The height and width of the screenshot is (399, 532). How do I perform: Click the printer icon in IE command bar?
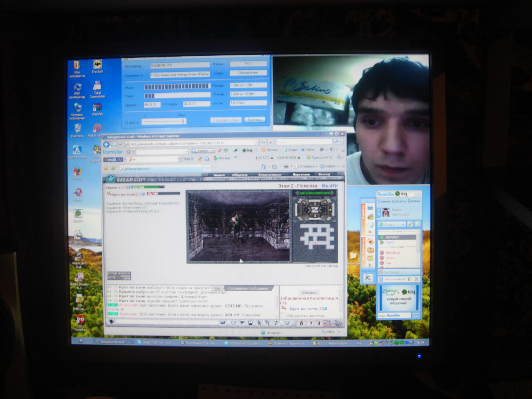pyautogui.click(x=286, y=166)
